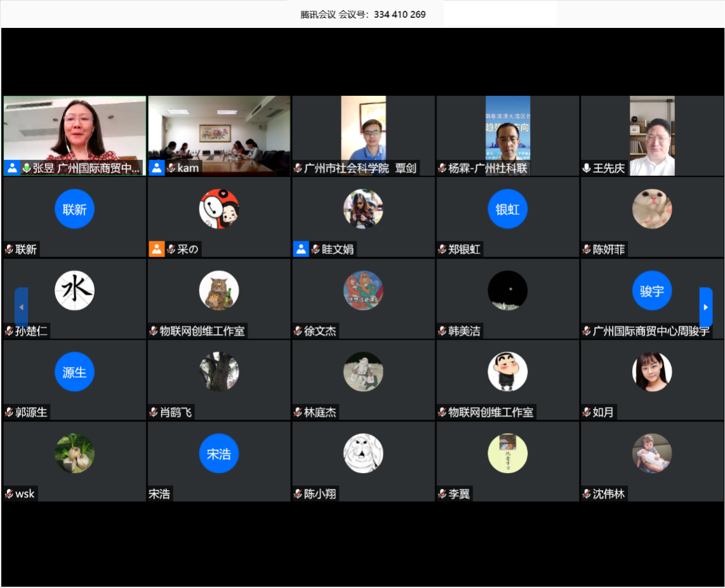Click 如月's portrait avatar
The width and height of the screenshot is (725, 588).
[x=651, y=371]
